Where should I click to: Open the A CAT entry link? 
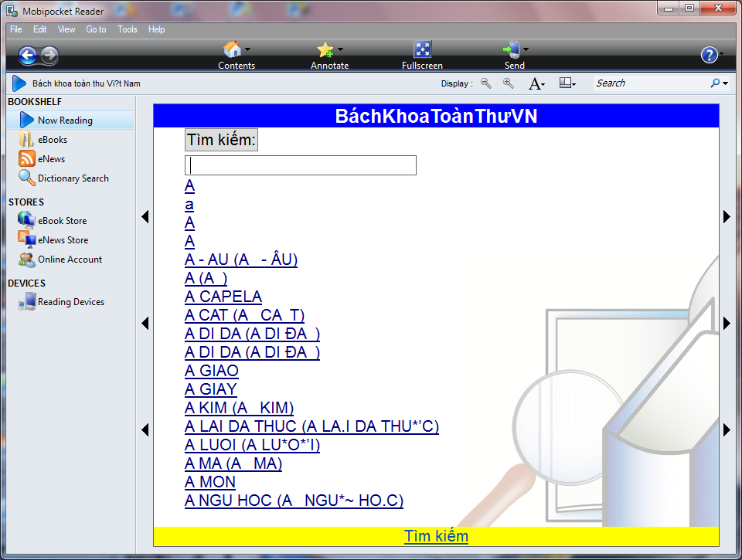(244, 315)
